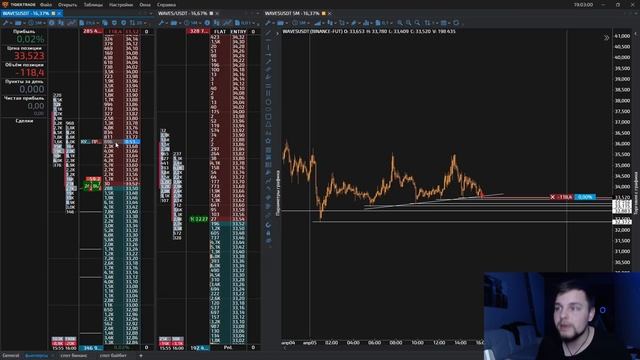The width and height of the screenshot is (640, 360).
Task: Click the 41,000 price axis label
Action: click(x=622, y=36)
